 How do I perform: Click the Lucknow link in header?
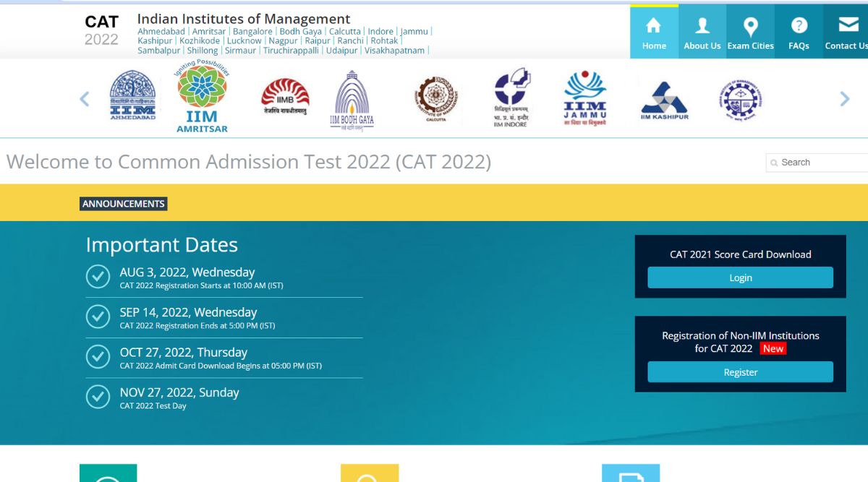coord(244,41)
